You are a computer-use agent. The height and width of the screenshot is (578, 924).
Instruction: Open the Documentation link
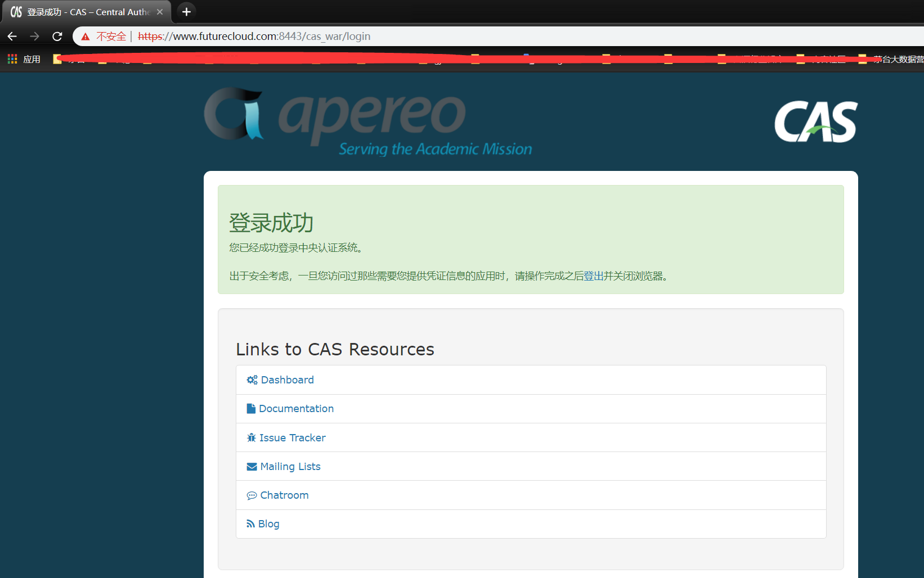coord(296,409)
